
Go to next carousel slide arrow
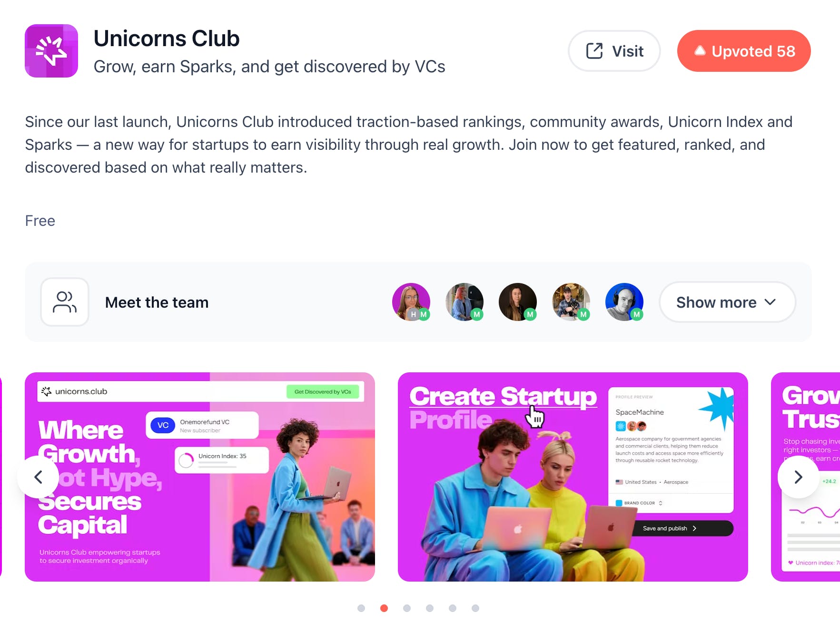point(799,477)
